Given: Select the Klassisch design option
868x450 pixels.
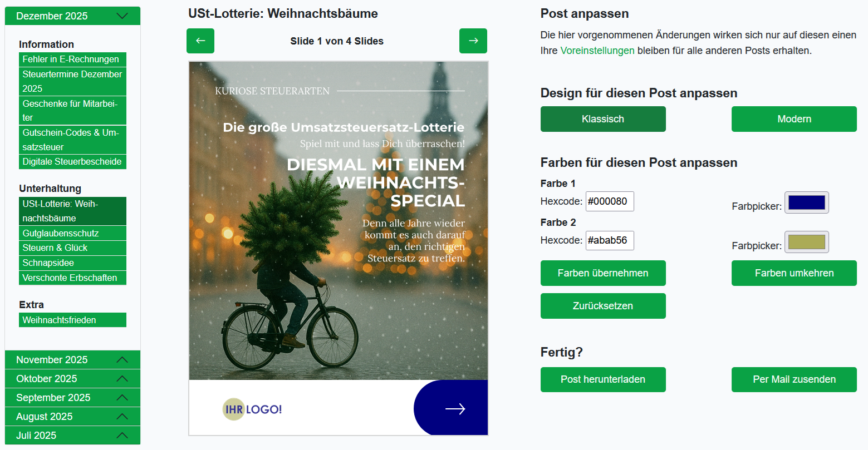Looking at the screenshot, I should [x=603, y=119].
